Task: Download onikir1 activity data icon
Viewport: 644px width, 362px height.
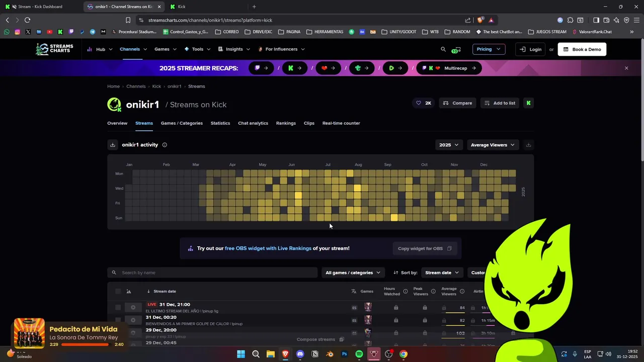Action: pyautogui.click(x=113, y=145)
